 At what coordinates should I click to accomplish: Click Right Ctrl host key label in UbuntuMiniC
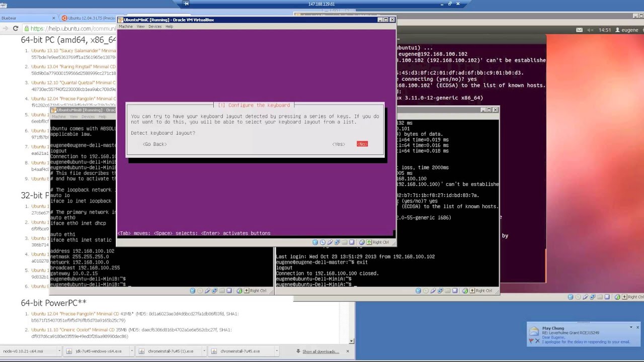[381, 242]
